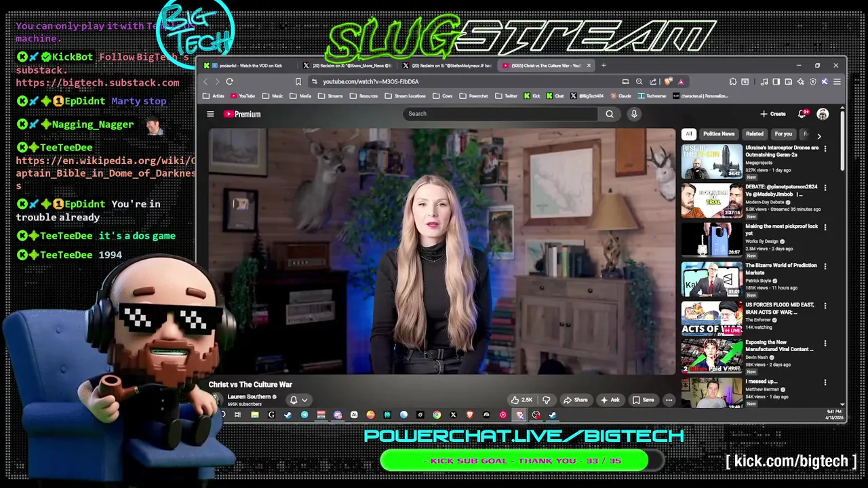The image size is (868, 488).
Task: Toggle channel notification bell for Lauren Southern
Action: [294, 400]
